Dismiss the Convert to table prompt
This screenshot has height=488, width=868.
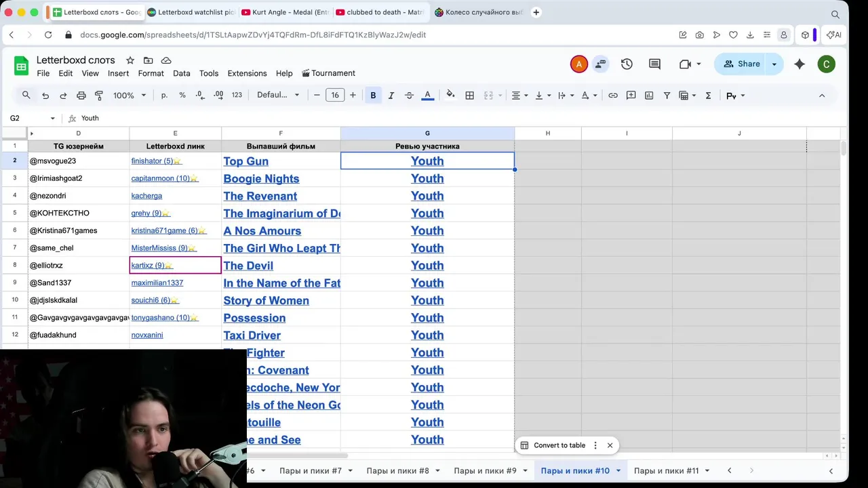pyautogui.click(x=610, y=445)
